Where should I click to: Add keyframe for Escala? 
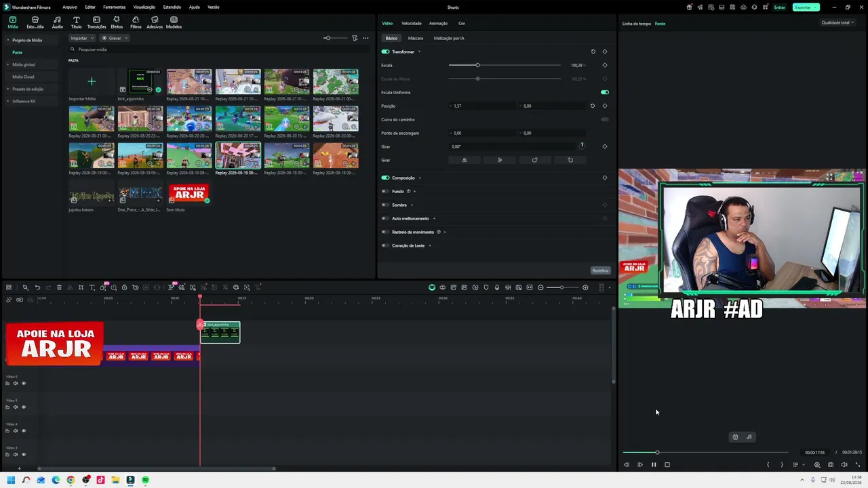click(605, 65)
